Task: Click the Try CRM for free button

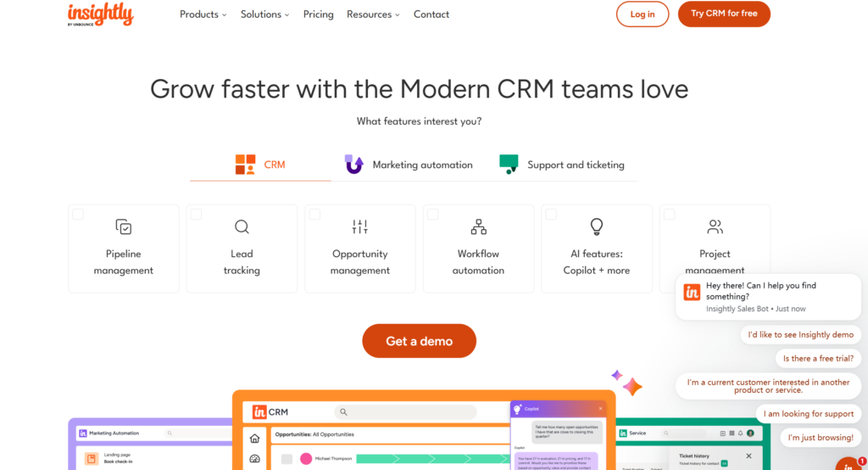Action: [x=724, y=14]
